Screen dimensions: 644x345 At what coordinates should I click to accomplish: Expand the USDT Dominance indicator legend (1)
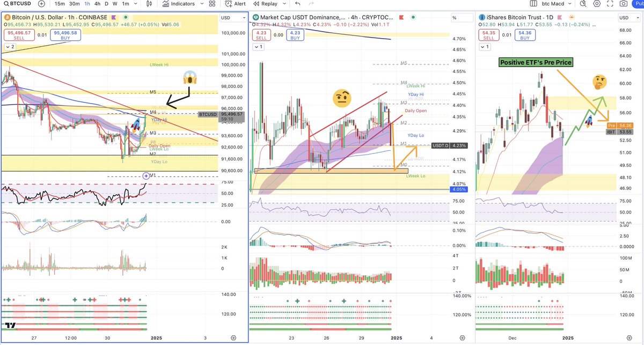(x=258, y=47)
